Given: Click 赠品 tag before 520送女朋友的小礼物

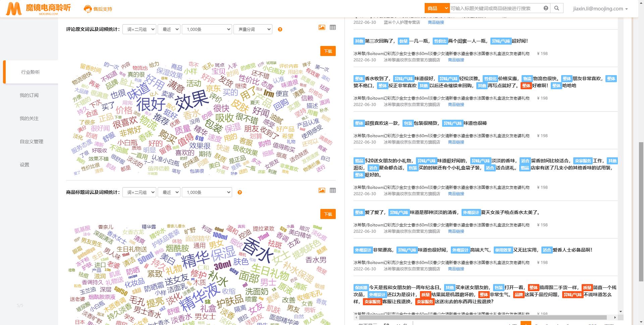Looking at the screenshot, I should pos(359,161).
